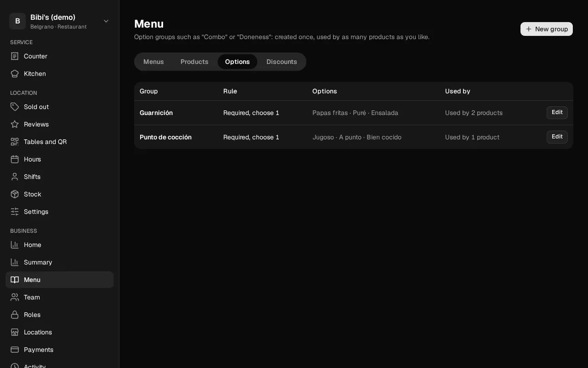The image size is (588, 368).
Task: Switch to the Menus tab
Action: click(153, 62)
